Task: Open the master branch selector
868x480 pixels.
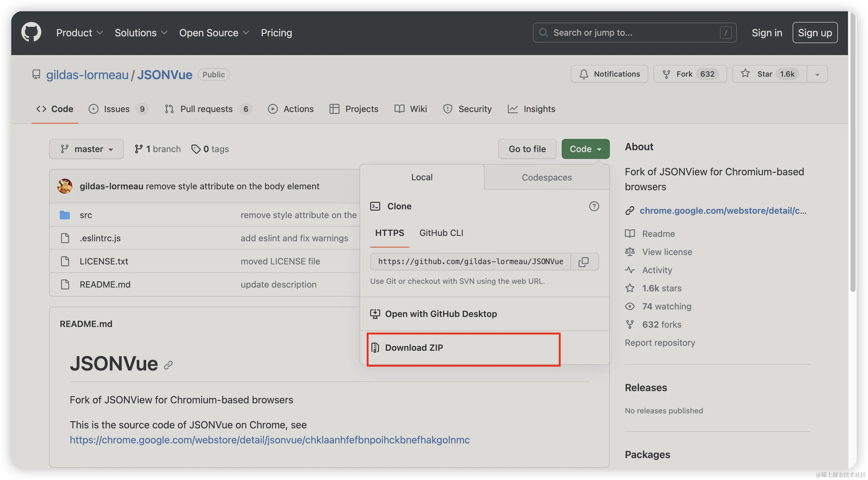Action: (86, 149)
